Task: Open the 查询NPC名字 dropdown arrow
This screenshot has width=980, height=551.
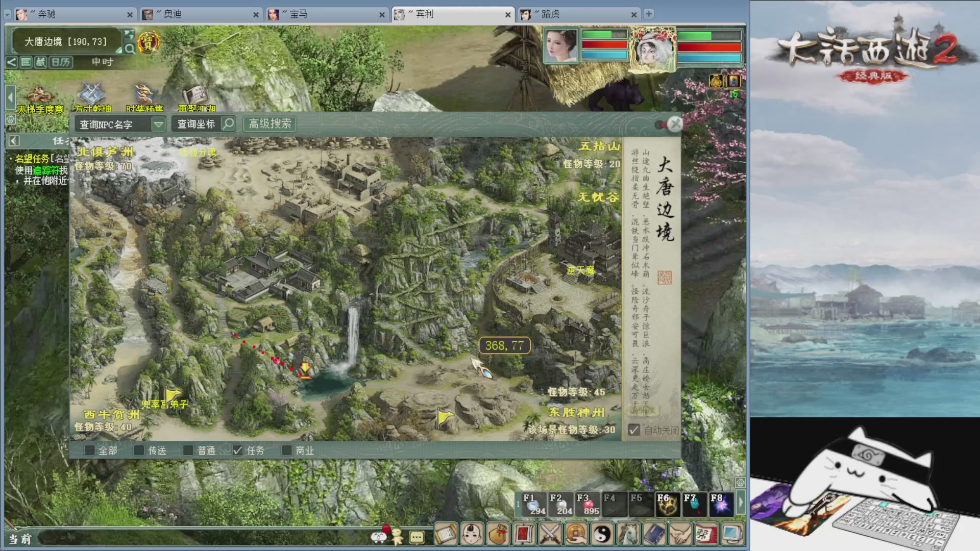Action: pyautogui.click(x=159, y=124)
